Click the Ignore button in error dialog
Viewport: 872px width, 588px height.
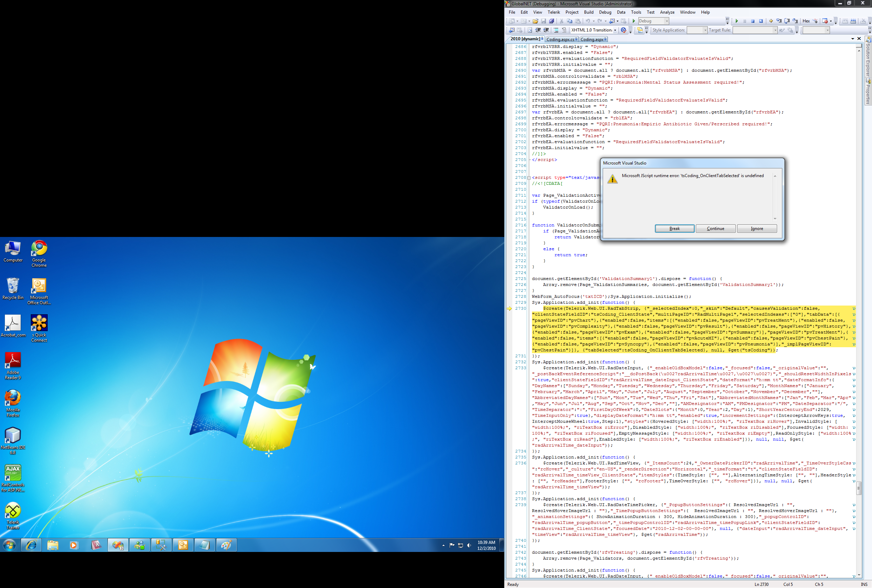pyautogui.click(x=756, y=229)
